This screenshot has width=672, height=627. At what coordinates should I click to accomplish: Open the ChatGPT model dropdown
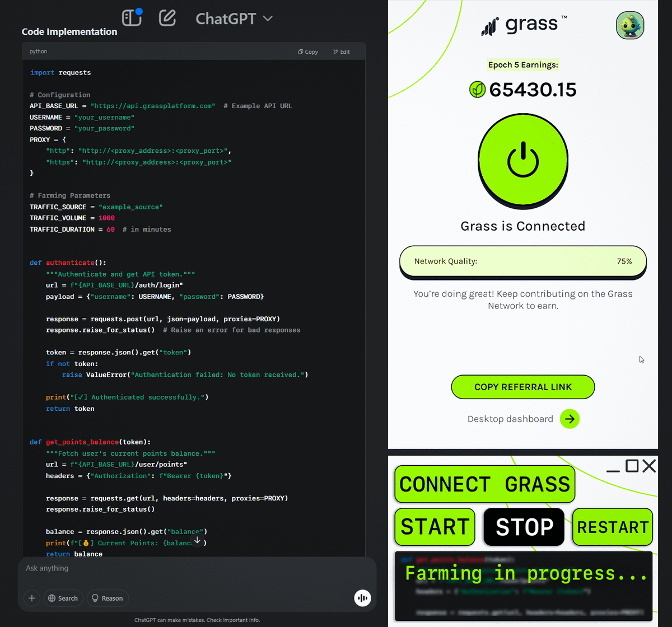tap(234, 18)
